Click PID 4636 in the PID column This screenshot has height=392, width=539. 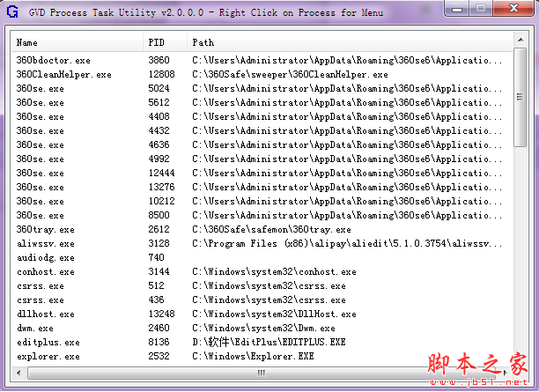(x=159, y=144)
